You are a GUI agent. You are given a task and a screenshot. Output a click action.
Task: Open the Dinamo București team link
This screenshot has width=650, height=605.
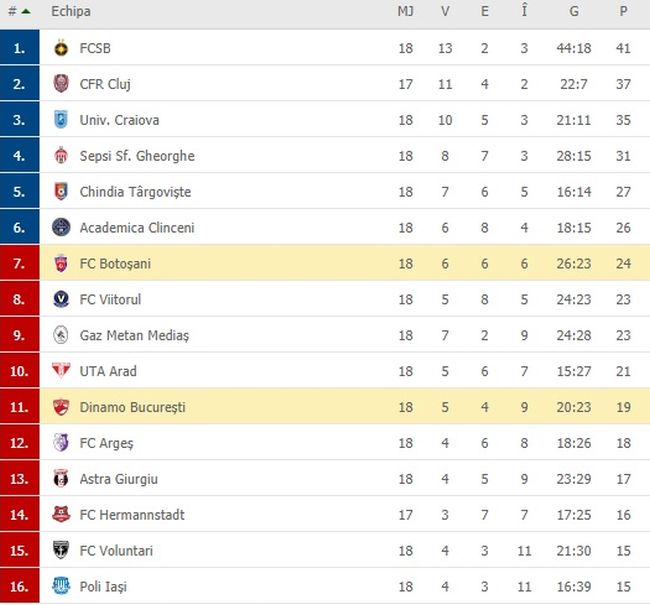coord(132,408)
